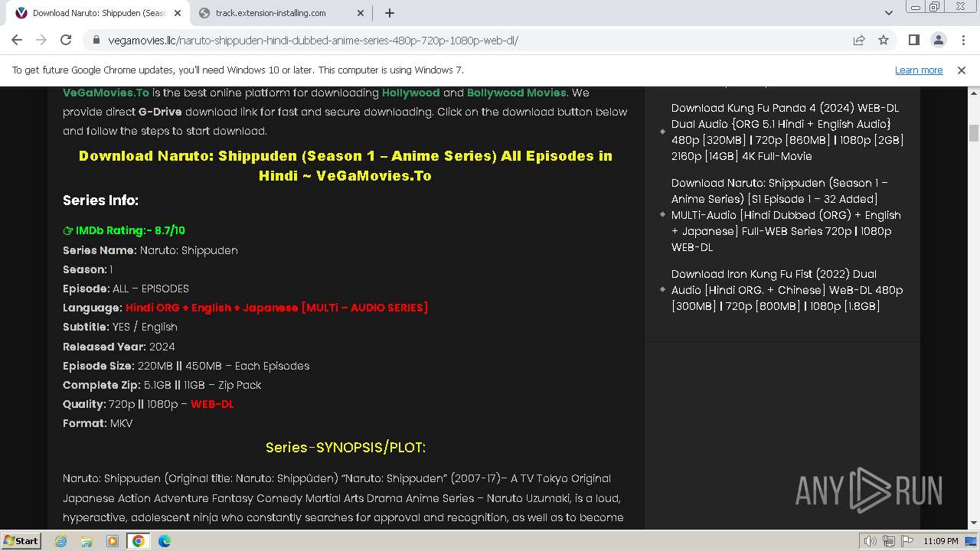Click scrollbar up arrow
Screen dimensions: 980x551
tap(974, 93)
